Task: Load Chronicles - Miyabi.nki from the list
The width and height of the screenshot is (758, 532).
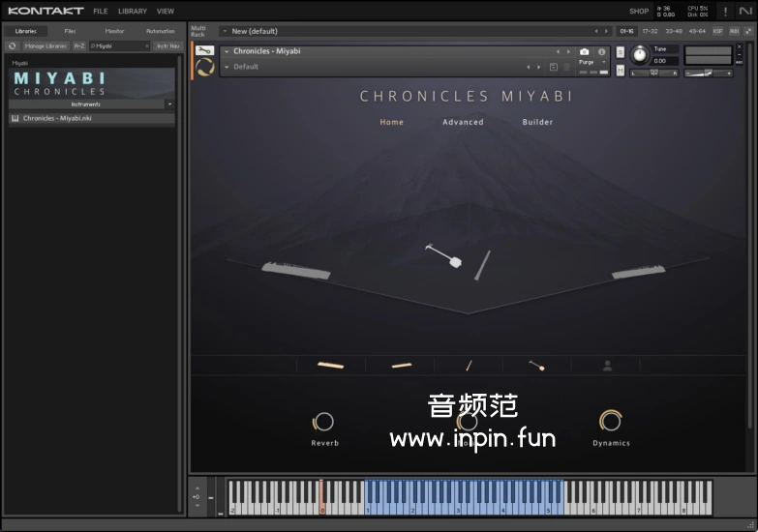Action: pyautogui.click(x=92, y=118)
